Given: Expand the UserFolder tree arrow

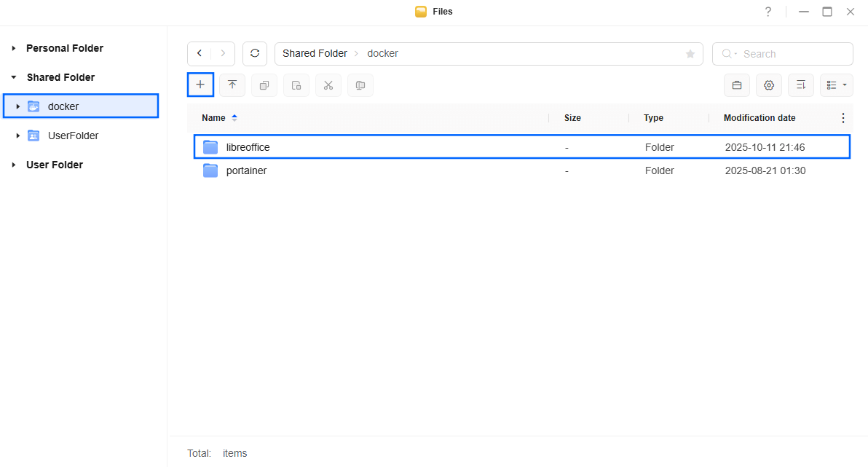Looking at the screenshot, I should [x=18, y=136].
